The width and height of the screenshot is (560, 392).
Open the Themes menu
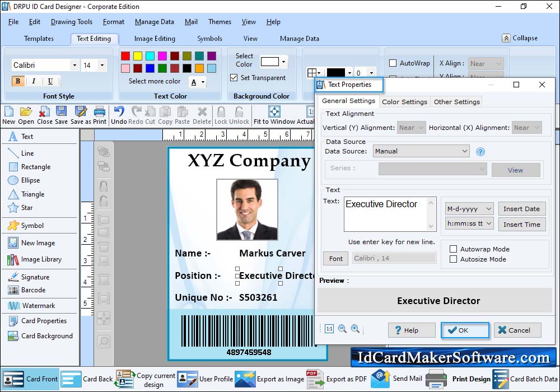220,22
